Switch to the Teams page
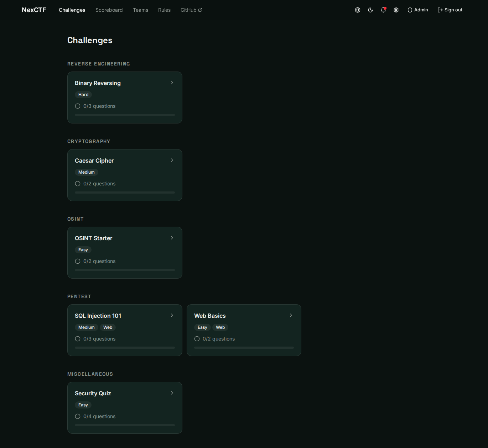The image size is (488, 448). coord(140,10)
